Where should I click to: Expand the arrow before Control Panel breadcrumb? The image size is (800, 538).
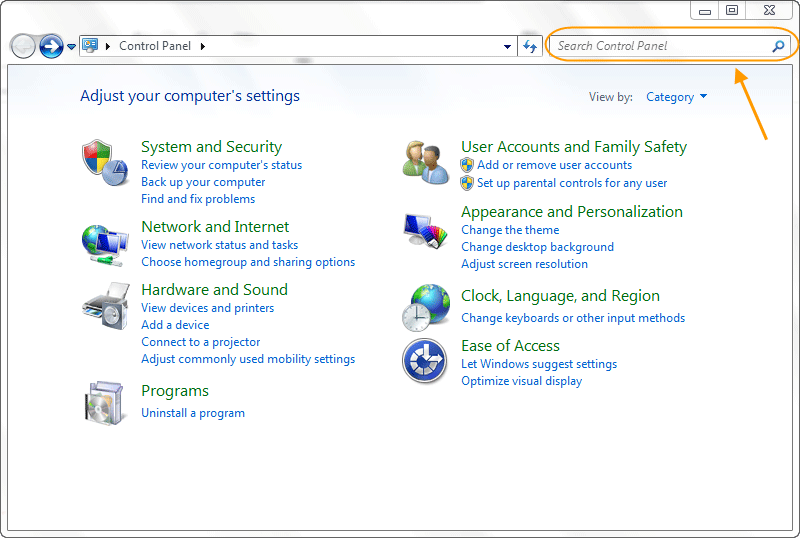click(x=108, y=46)
